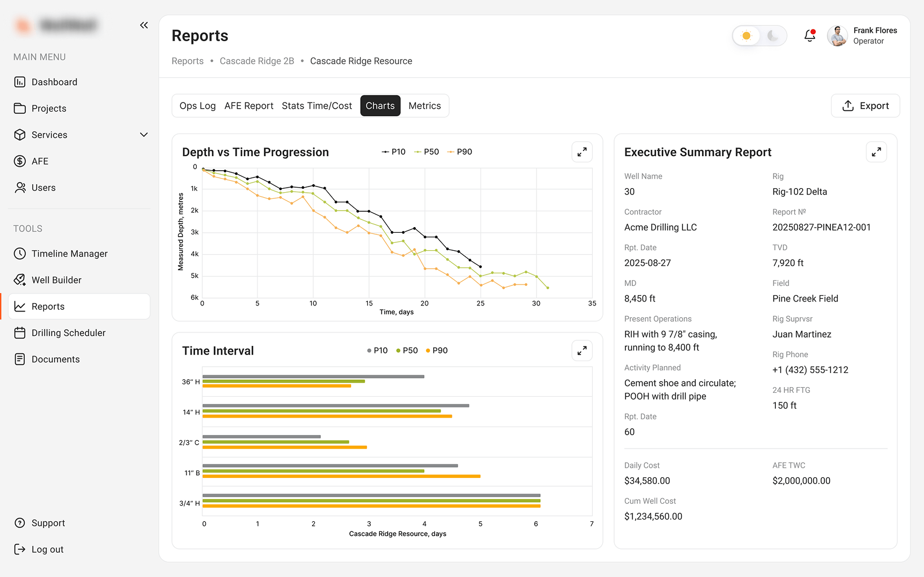This screenshot has width=924, height=577.
Task: Open Timeline Manager clock icon
Action: click(20, 254)
